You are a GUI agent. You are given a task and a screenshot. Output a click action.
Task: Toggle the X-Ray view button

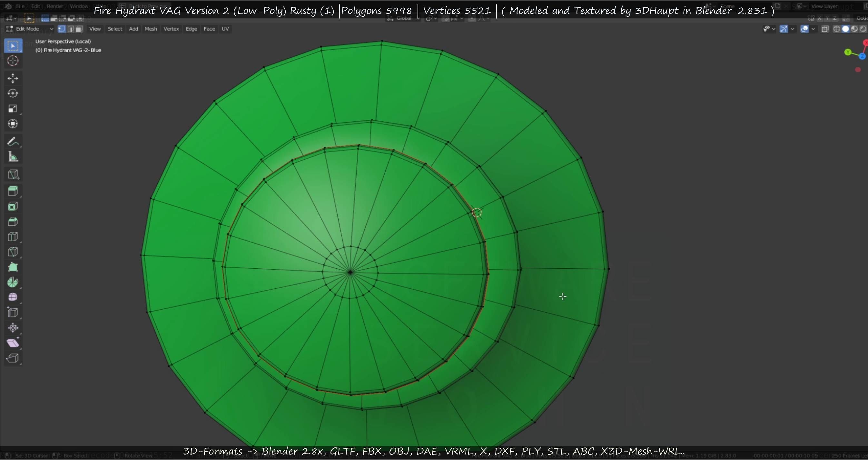[x=825, y=29]
